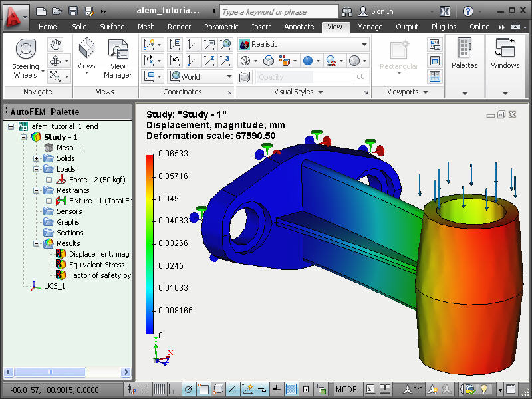This screenshot has width=532, height=399.
Task: Click the Palettes panel icon
Action: pyautogui.click(x=464, y=54)
